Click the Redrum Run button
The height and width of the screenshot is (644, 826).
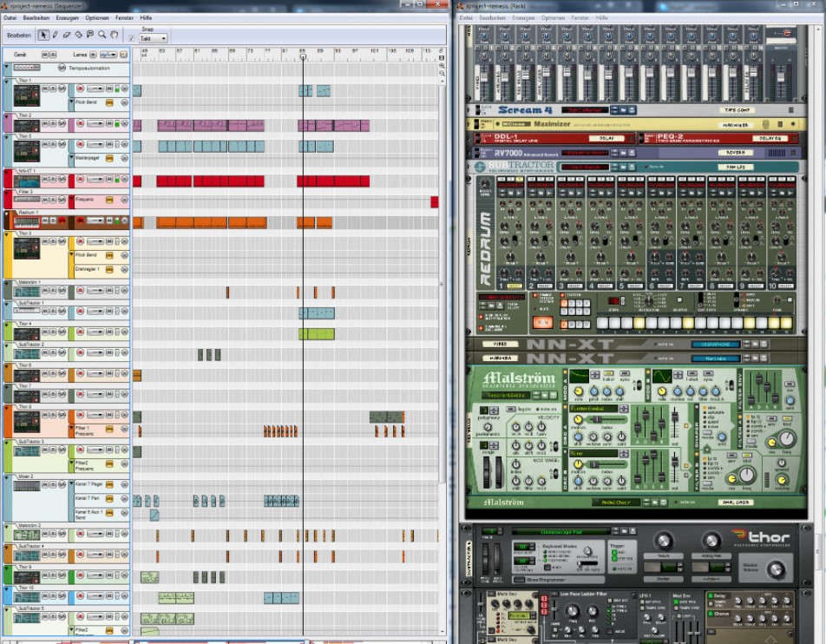542,322
